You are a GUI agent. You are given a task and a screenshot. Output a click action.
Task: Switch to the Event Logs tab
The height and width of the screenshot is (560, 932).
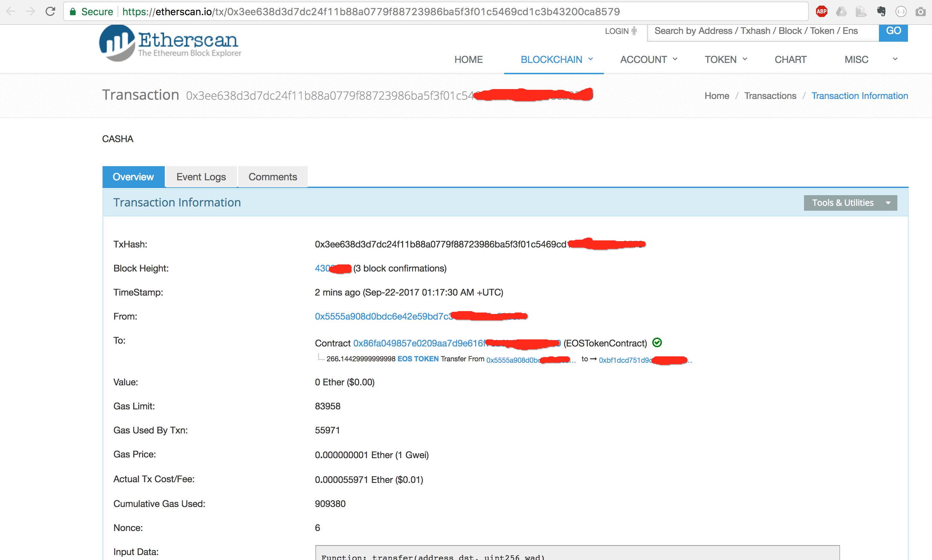tap(201, 177)
